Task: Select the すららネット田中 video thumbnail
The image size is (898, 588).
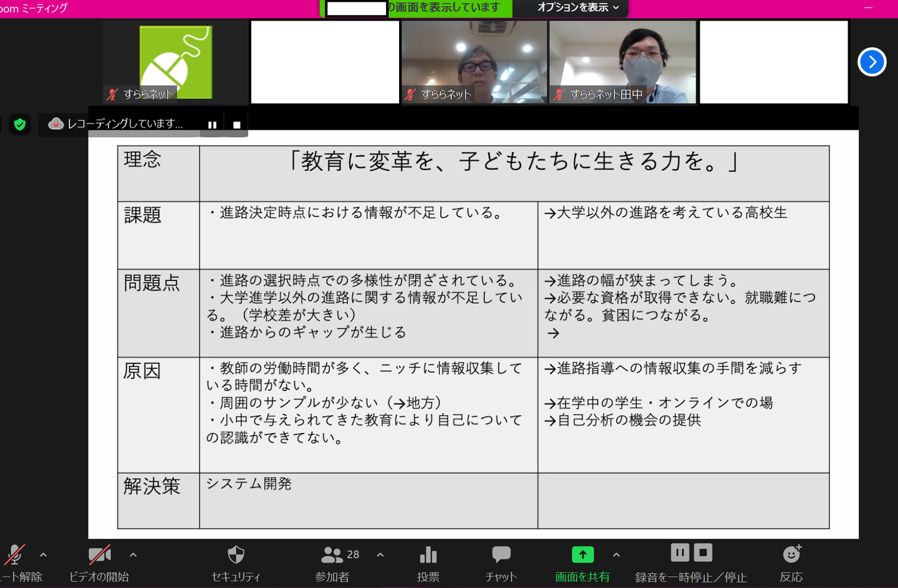Action: [622, 62]
